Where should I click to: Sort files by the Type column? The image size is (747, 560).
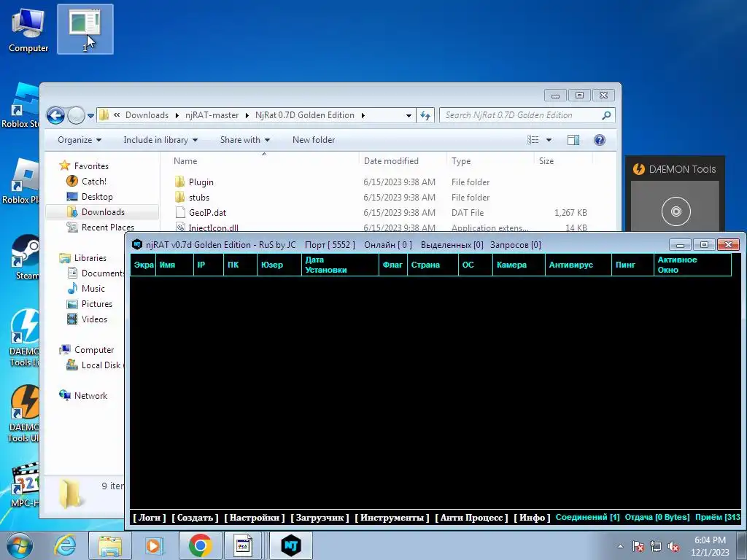click(461, 161)
